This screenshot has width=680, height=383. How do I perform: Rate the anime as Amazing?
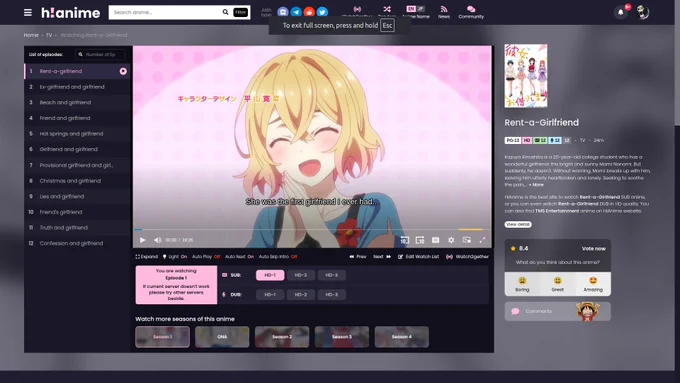(x=593, y=284)
